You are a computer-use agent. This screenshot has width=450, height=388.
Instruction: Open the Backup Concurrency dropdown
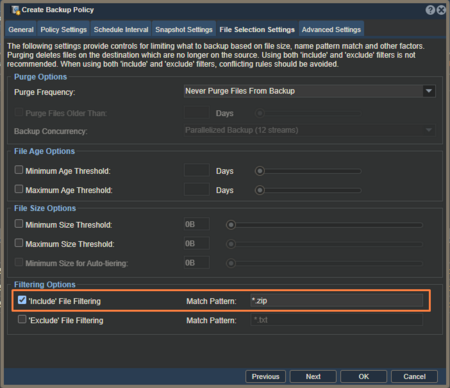point(310,130)
